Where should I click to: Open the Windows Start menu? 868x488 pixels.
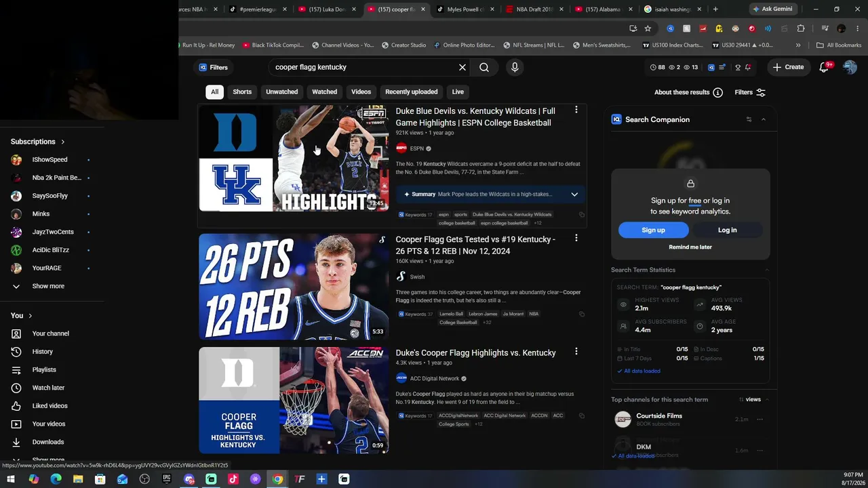click(x=11, y=479)
